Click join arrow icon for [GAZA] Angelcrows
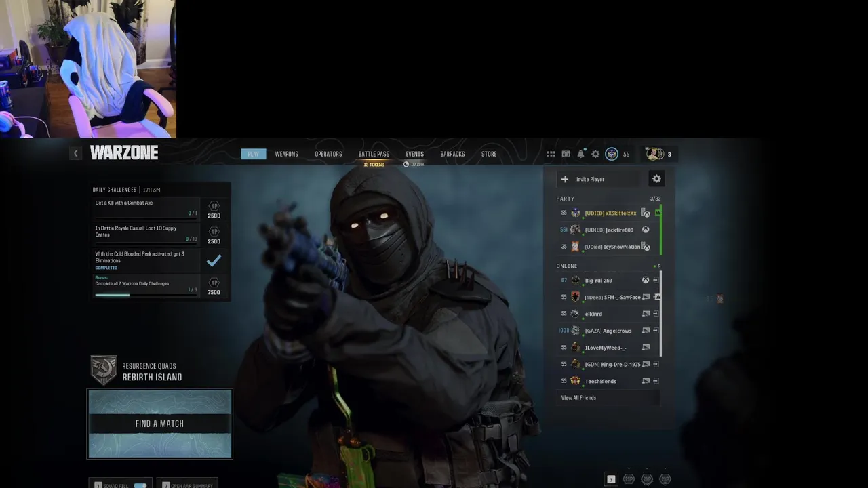The width and height of the screenshot is (868, 488). tap(656, 331)
